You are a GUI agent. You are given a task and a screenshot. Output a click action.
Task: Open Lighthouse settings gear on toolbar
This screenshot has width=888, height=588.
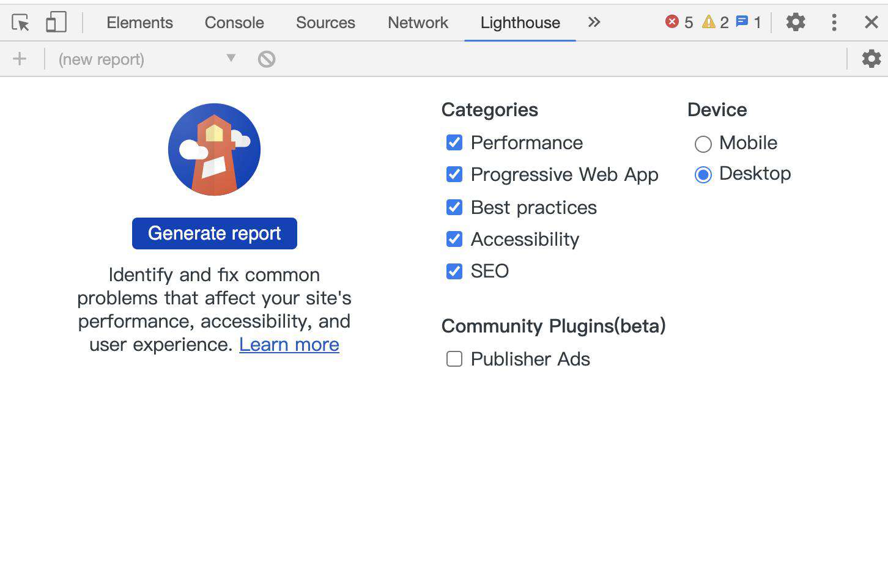[871, 59]
